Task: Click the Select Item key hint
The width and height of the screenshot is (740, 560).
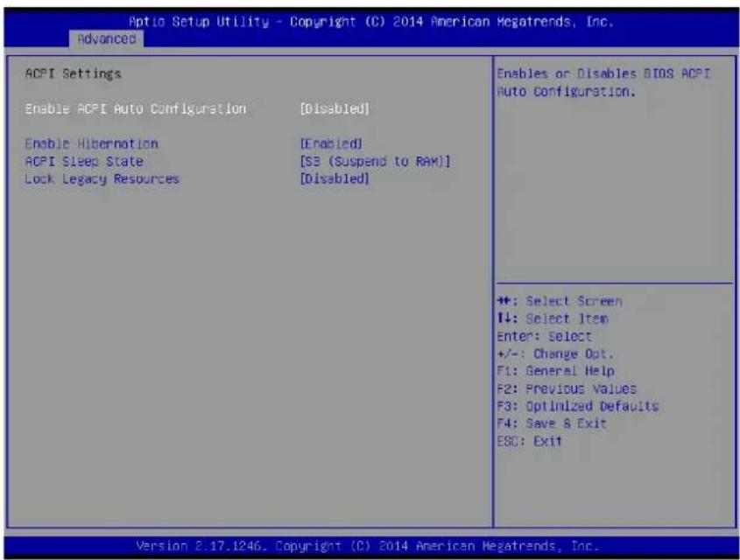Action: pyautogui.click(x=553, y=318)
